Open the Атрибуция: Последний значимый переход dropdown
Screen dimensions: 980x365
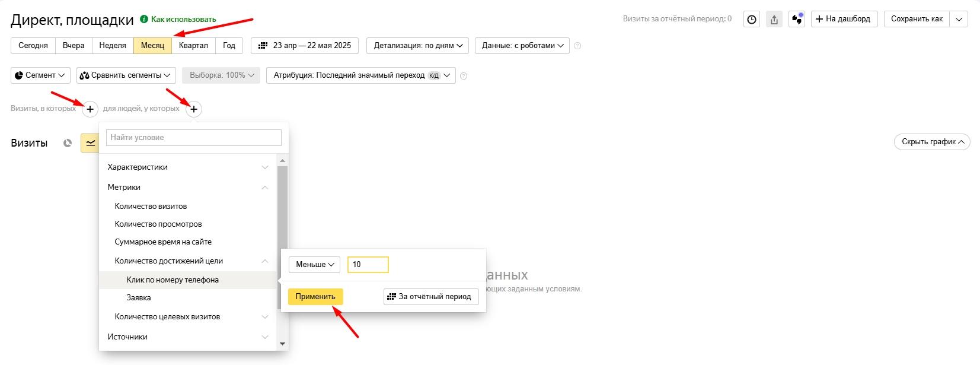pos(361,75)
